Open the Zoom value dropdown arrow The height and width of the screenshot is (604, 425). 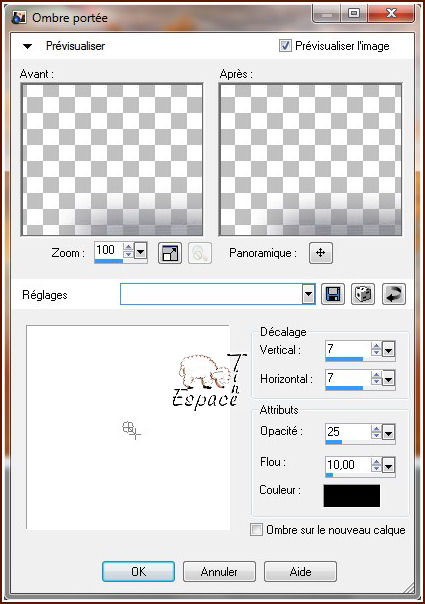[x=141, y=252]
